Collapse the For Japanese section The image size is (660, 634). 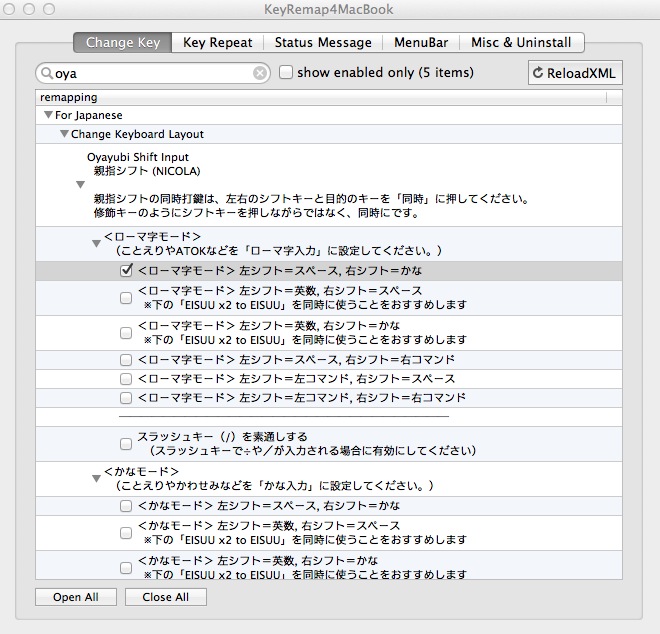click(48, 115)
